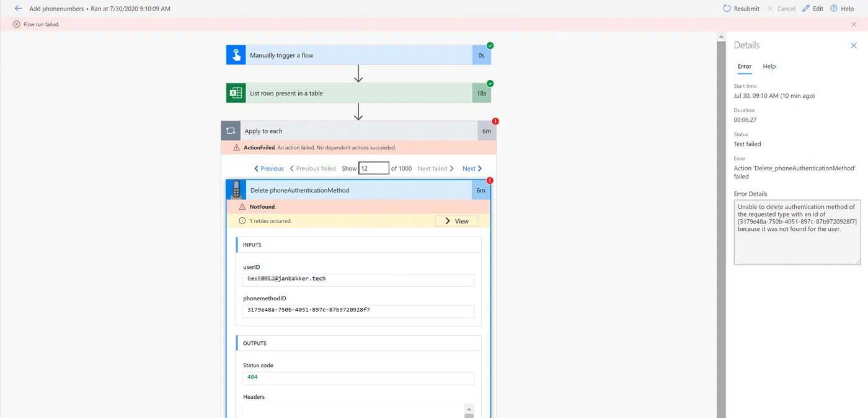Go to Previous iteration
Viewport: 868px width, 418px height.
click(x=269, y=168)
